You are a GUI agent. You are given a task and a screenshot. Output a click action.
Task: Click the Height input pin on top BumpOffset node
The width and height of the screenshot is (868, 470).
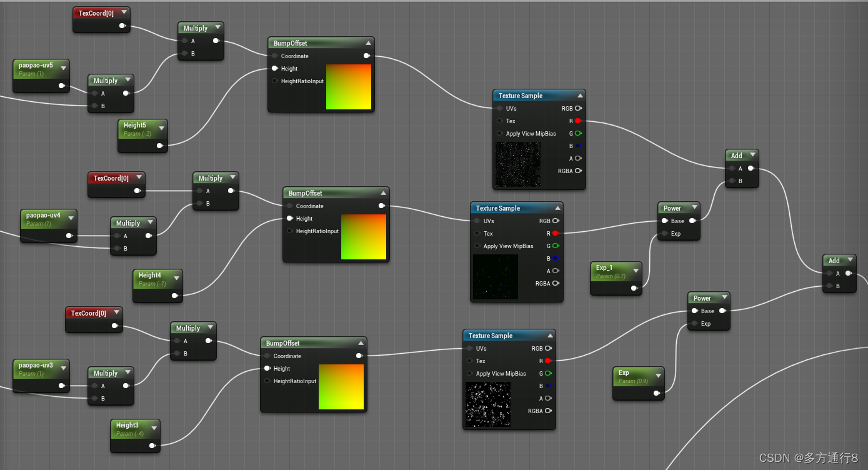pyautogui.click(x=274, y=69)
